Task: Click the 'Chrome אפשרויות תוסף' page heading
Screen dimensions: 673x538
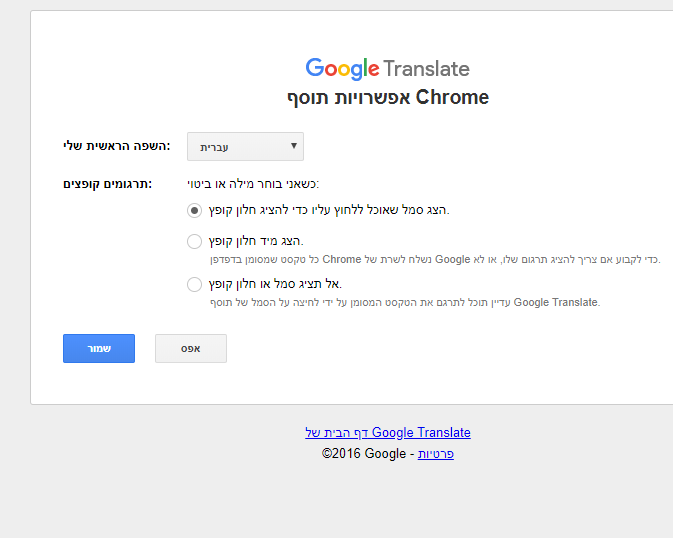Action: [387, 98]
